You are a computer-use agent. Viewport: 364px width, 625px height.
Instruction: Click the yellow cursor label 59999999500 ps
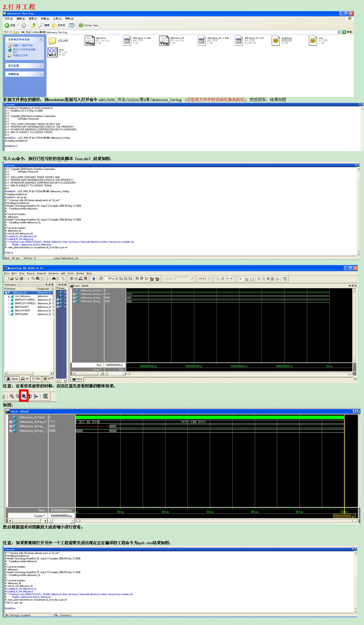[x=344, y=516]
